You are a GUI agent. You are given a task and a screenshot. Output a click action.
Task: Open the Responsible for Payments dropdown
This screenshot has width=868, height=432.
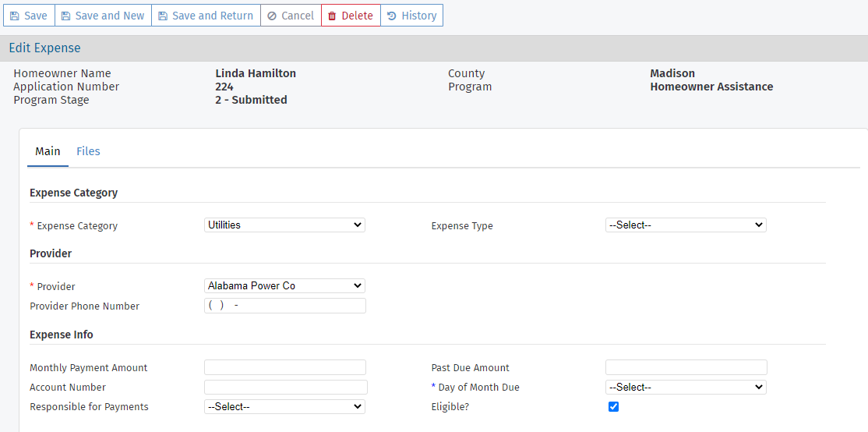[284, 406]
